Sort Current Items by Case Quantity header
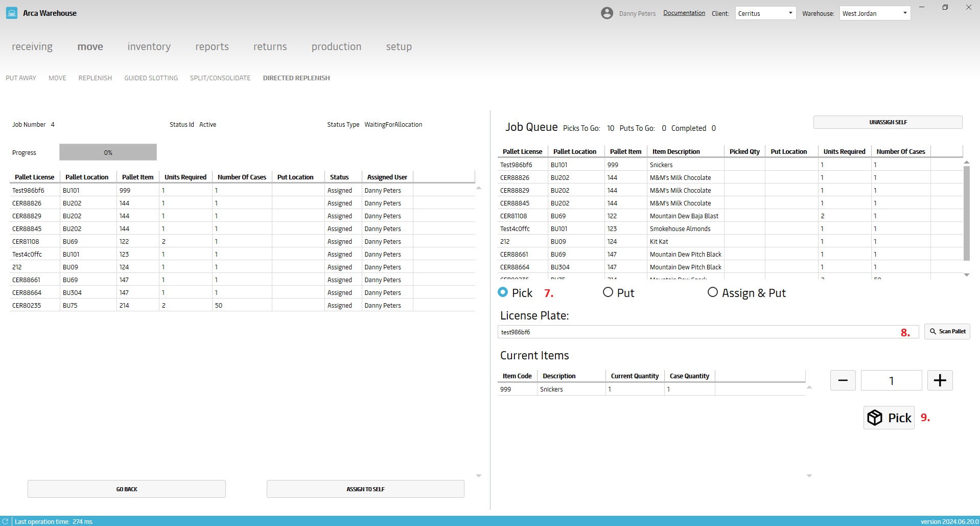The image size is (980, 526). 689,376
